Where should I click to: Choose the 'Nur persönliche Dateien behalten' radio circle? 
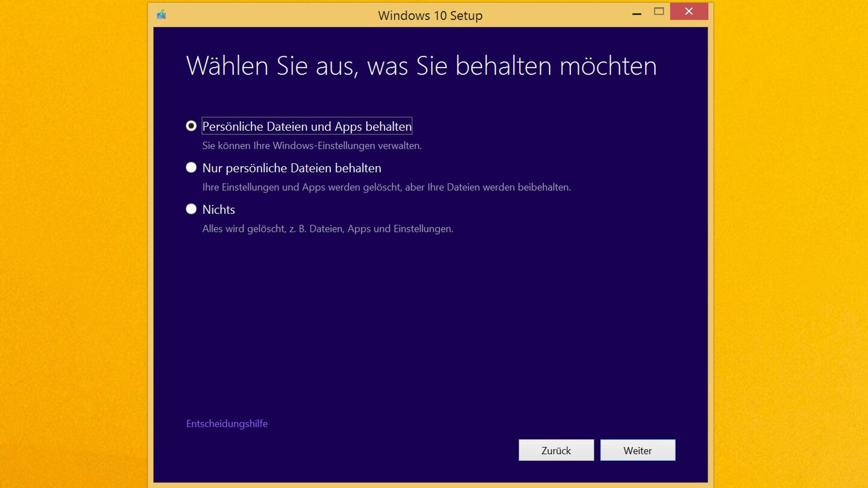pos(191,167)
